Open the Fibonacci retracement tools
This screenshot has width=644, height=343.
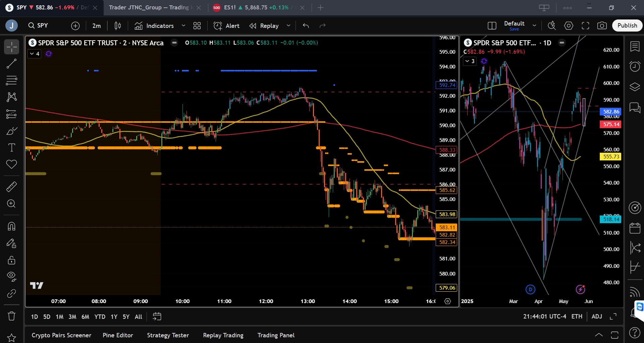tap(11, 81)
